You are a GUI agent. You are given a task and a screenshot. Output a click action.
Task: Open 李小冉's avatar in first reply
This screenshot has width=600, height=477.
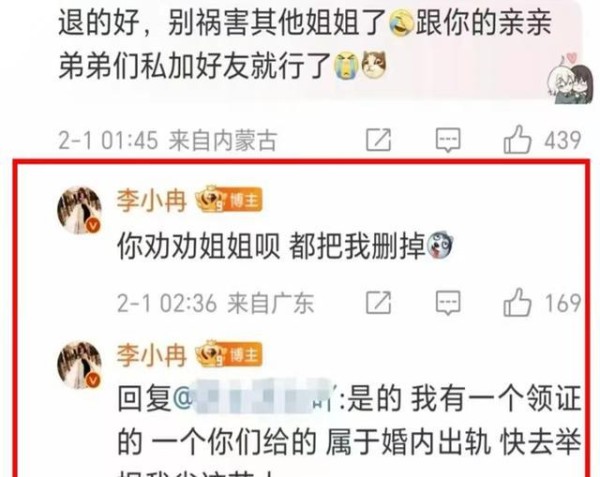click(x=80, y=210)
